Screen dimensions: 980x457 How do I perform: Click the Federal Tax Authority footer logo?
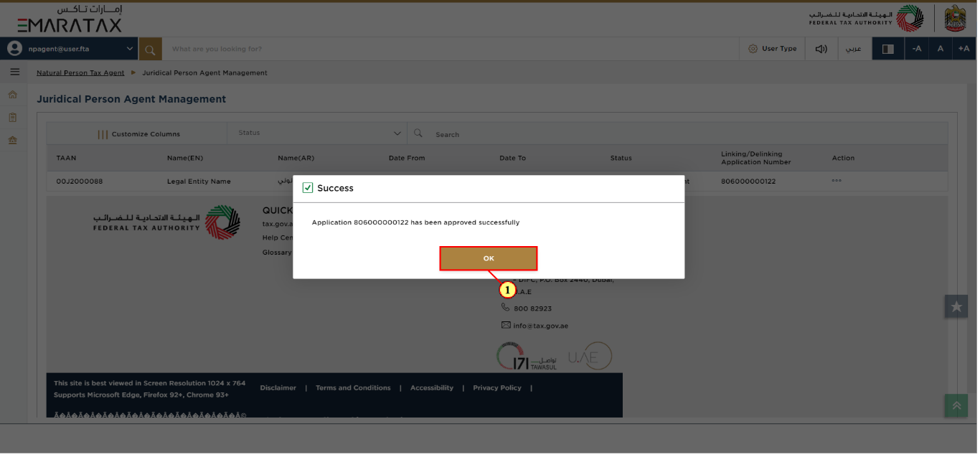(166, 222)
